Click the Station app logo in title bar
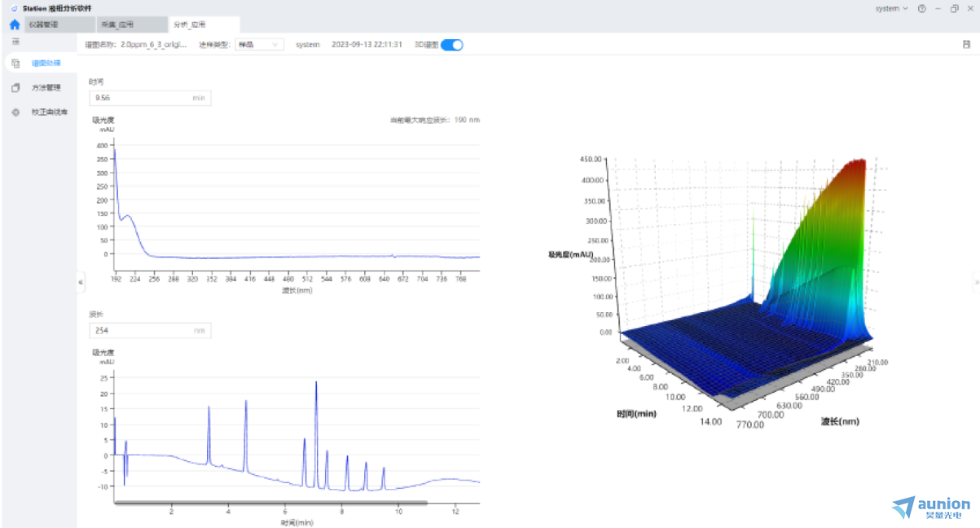The width and height of the screenshot is (980, 528). click(14, 8)
